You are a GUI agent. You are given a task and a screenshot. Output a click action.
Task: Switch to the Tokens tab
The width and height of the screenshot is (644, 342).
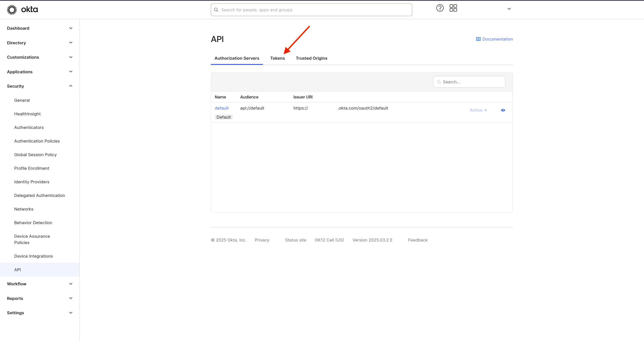tap(277, 58)
